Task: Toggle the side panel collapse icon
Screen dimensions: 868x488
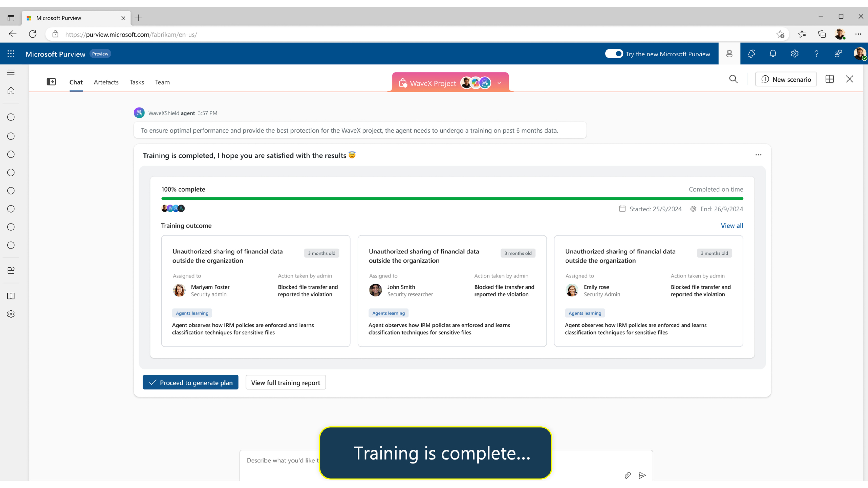Action: point(51,82)
